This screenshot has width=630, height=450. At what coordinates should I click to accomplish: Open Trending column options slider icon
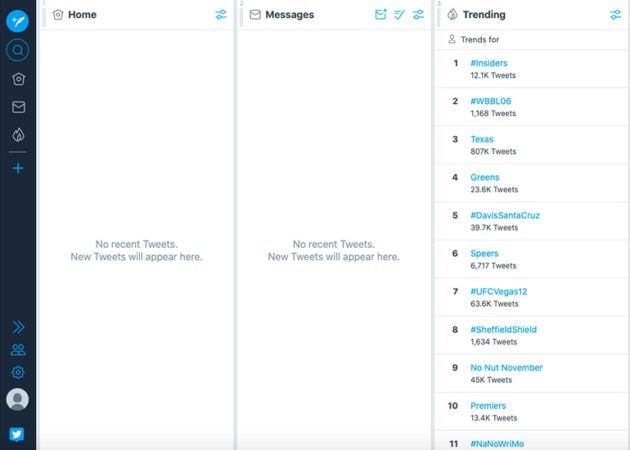click(616, 14)
